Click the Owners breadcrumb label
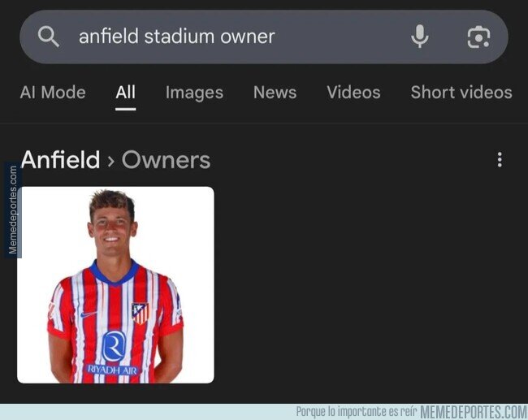Screen dimensions: 528x420 166,160
